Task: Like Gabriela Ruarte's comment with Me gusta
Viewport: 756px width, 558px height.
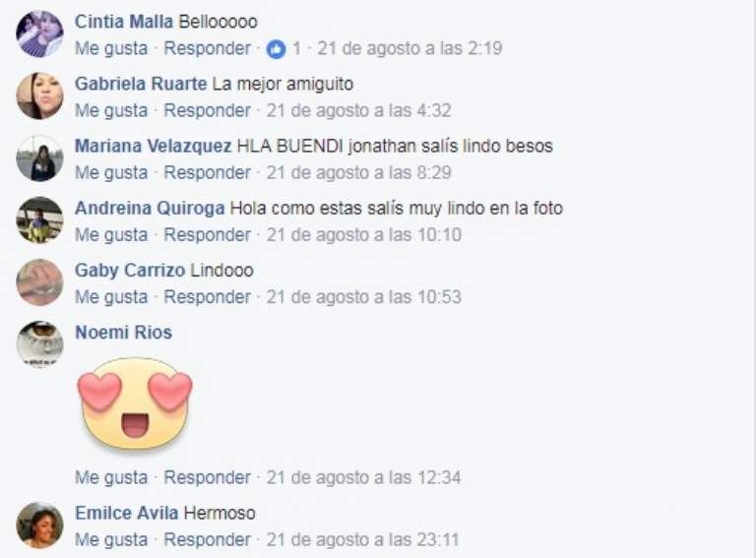Action: [x=111, y=110]
